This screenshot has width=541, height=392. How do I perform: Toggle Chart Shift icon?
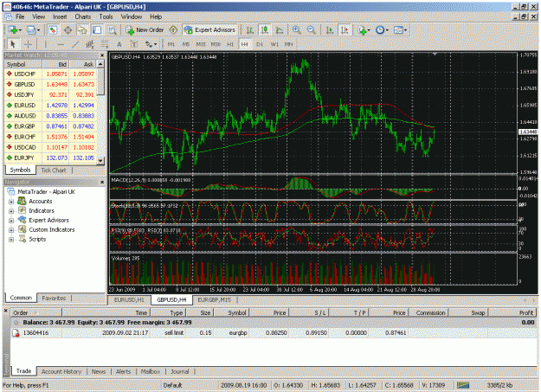(x=345, y=30)
